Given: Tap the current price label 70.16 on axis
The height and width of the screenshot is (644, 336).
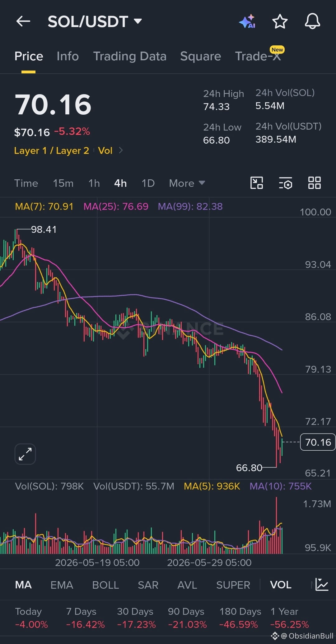Looking at the screenshot, I should click(318, 442).
